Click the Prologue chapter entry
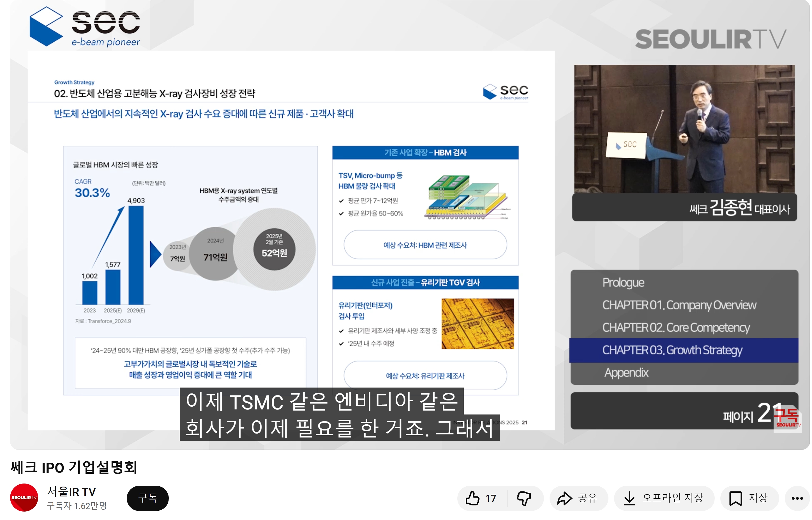The image size is (812, 520). [623, 283]
